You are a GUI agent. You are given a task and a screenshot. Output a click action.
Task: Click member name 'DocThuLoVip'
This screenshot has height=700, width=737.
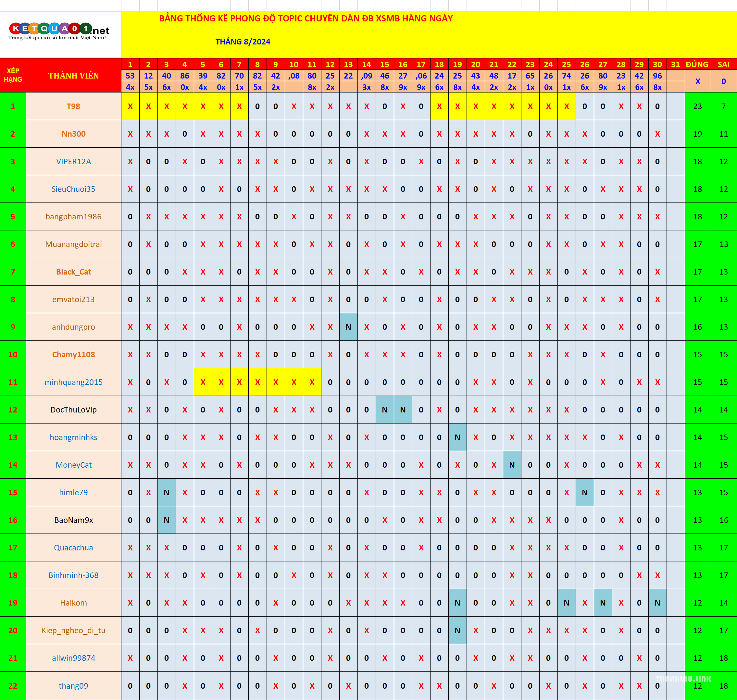click(x=74, y=410)
